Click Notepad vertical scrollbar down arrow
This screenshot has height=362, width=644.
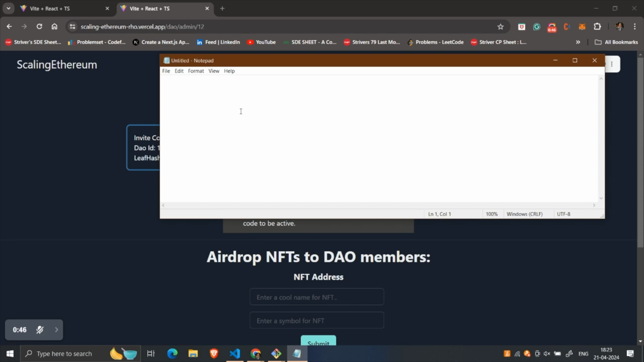pyautogui.click(x=601, y=198)
